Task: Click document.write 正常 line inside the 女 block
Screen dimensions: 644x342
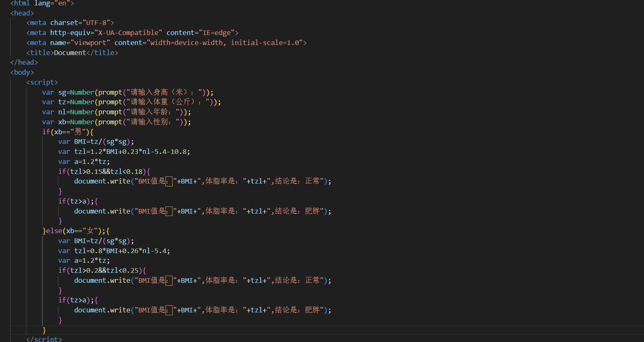Action: pos(203,280)
